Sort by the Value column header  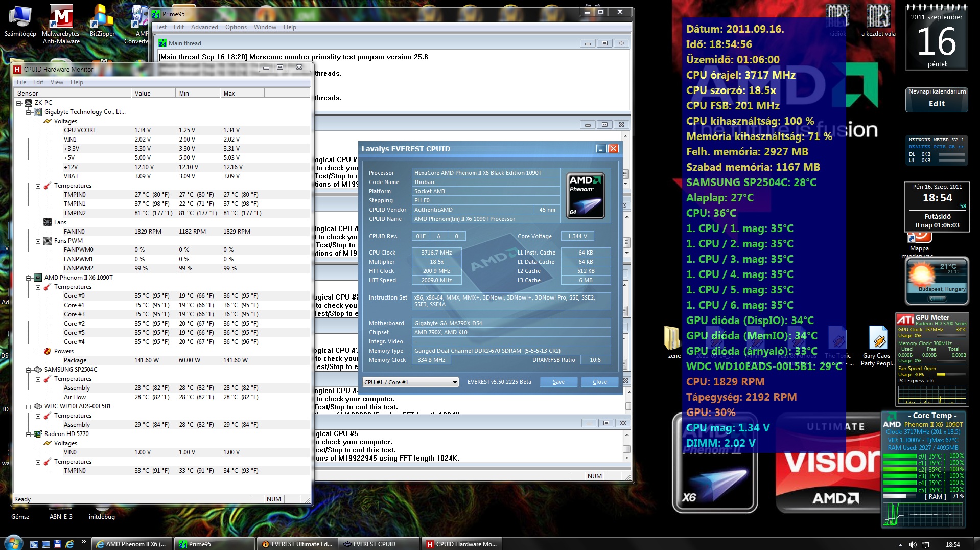154,94
